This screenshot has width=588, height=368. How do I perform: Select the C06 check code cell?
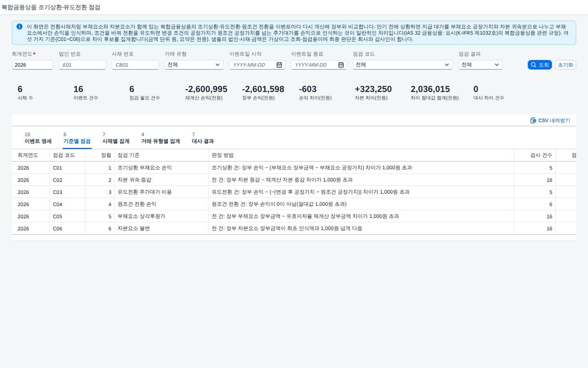click(x=67, y=229)
